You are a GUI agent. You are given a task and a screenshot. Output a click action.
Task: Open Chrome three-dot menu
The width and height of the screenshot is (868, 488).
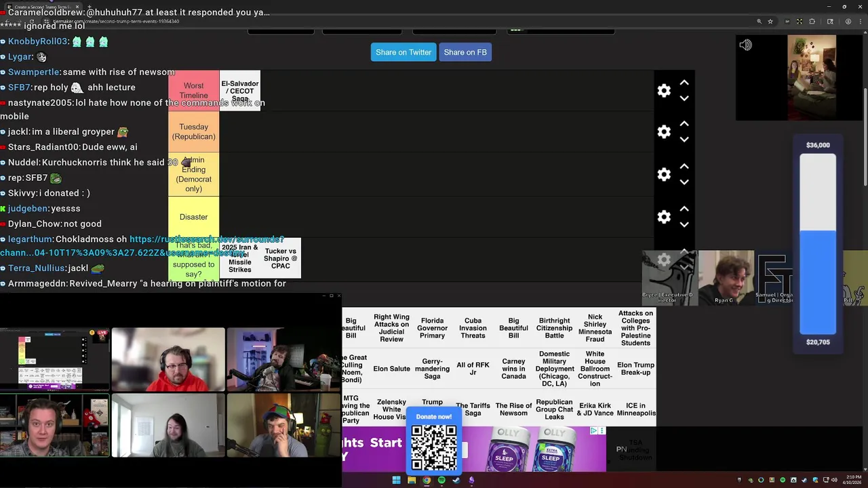(x=861, y=21)
